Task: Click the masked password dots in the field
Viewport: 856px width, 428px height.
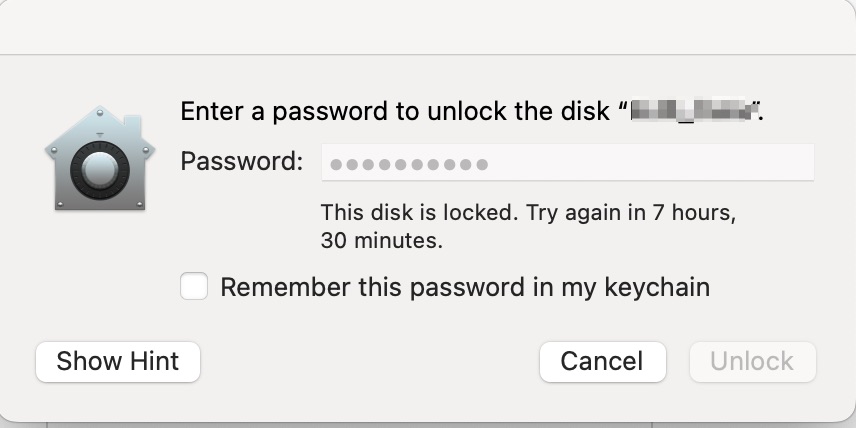Action: 409,164
